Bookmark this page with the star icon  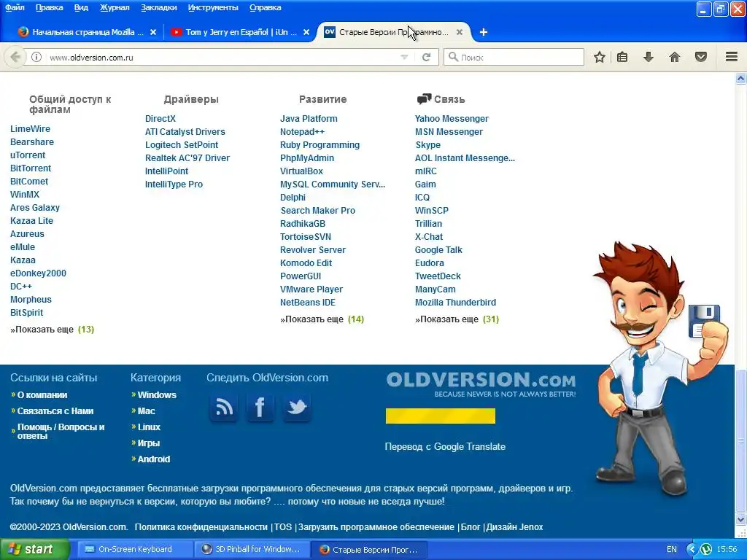click(x=600, y=57)
